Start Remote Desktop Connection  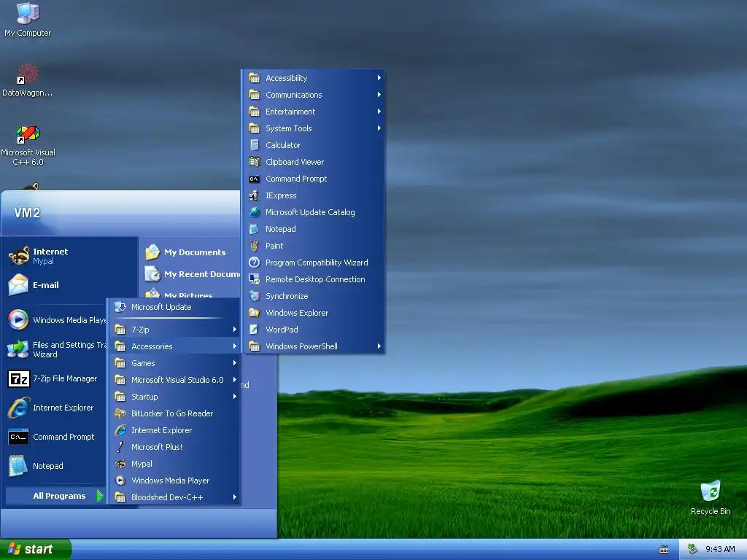[x=313, y=279]
